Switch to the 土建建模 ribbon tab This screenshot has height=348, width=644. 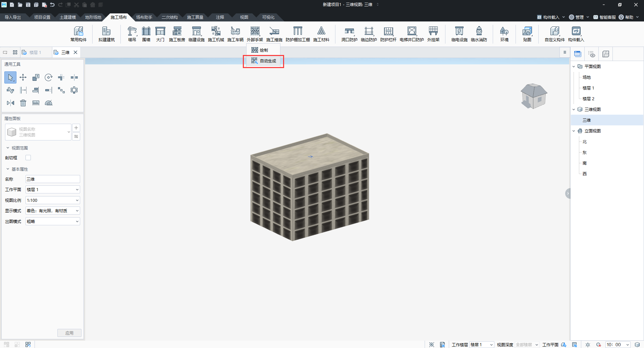point(68,17)
